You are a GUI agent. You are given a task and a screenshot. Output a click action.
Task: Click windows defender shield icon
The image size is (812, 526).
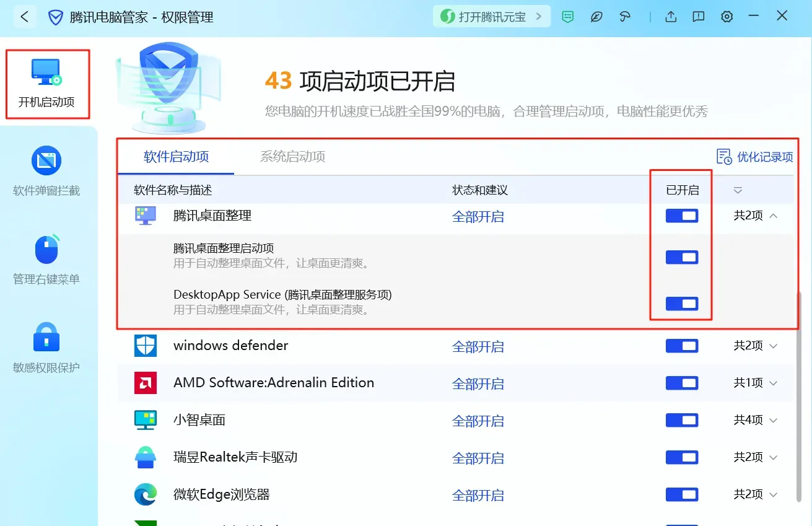click(x=146, y=346)
